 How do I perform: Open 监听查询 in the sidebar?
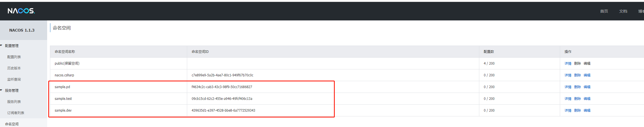pos(14,79)
